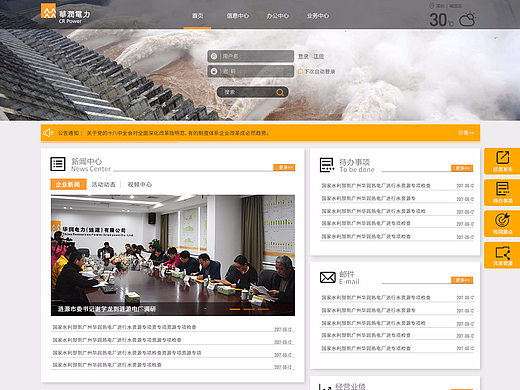Click the first orange carousel indicator
The image size is (520, 390).
(x=235, y=309)
